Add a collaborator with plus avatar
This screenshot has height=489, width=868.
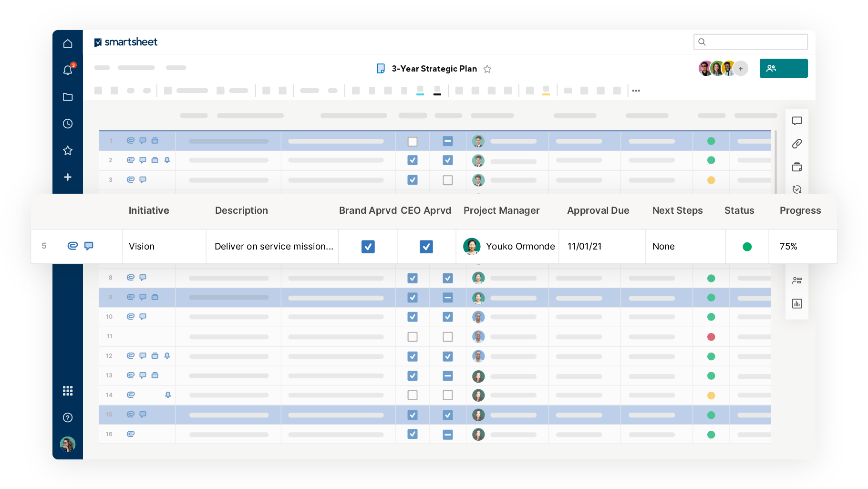click(x=740, y=69)
